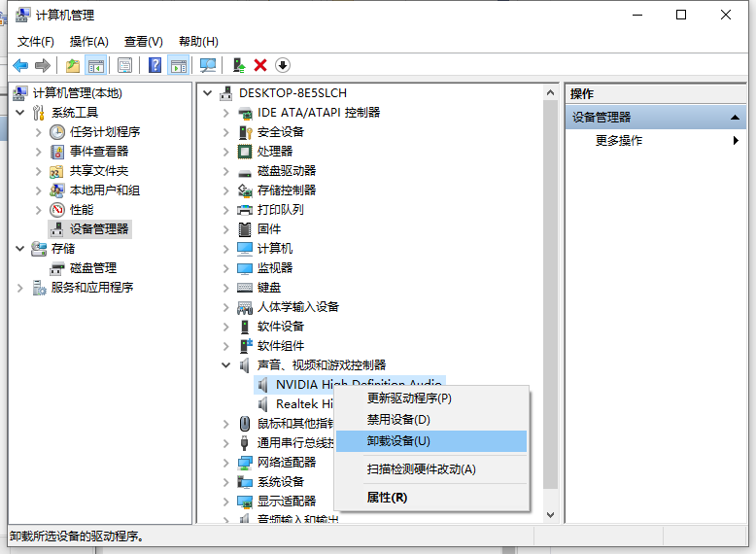Click the Scan for hardware changes monitor icon
Screen dimensions: 756x554
pos(208,65)
